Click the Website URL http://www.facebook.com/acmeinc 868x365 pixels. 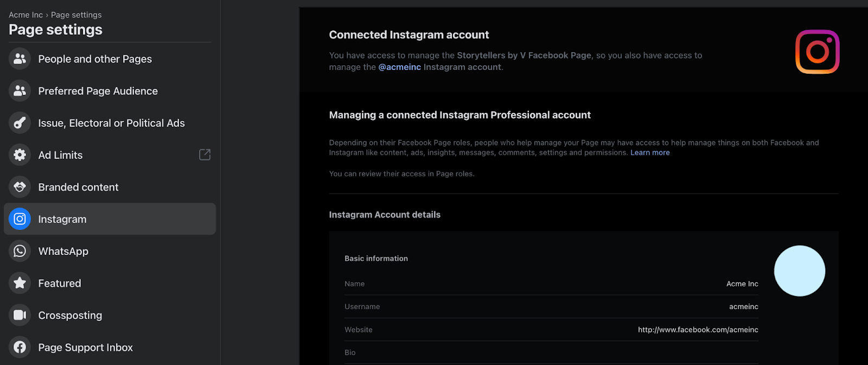click(698, 330)
